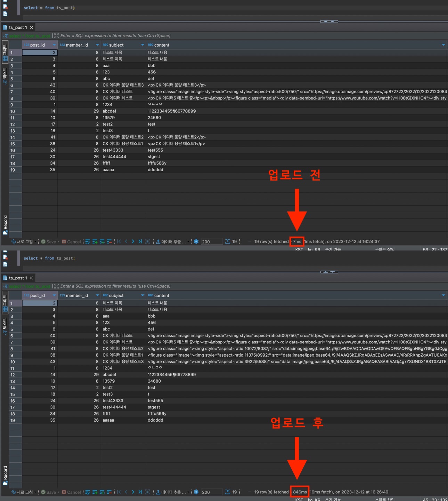Toggle Record view in the 16:26:49 panel
The height and width of the screenshot is (501, 448).
(x=5, y=475)
